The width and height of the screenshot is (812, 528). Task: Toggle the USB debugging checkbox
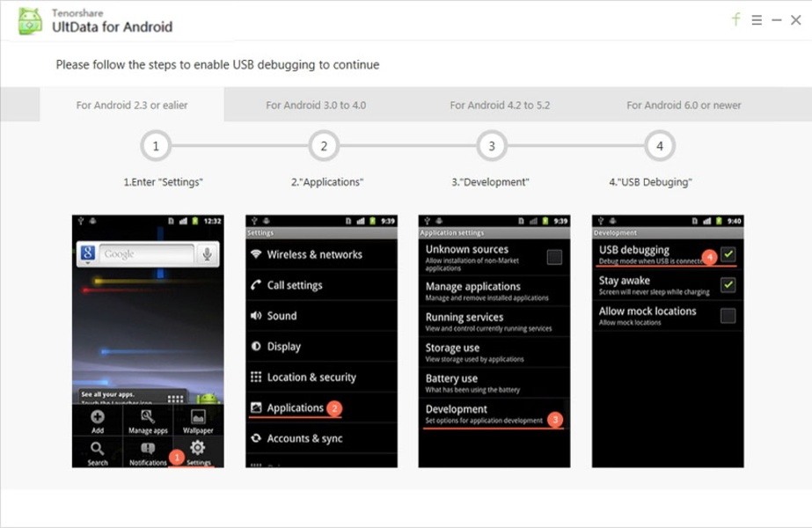click(728, 253)
